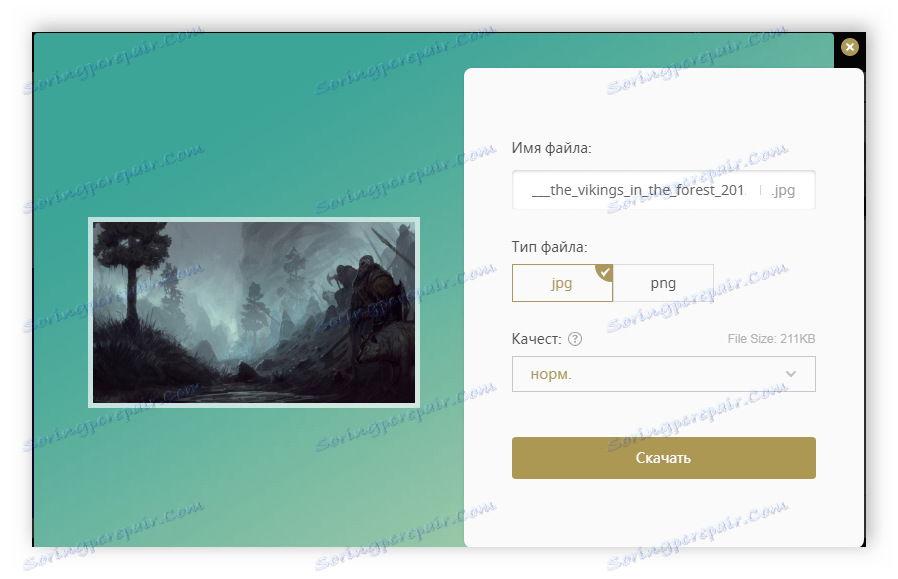Edit the file name input field
This screenshot has height=579, width=898.
coord(663,190)
